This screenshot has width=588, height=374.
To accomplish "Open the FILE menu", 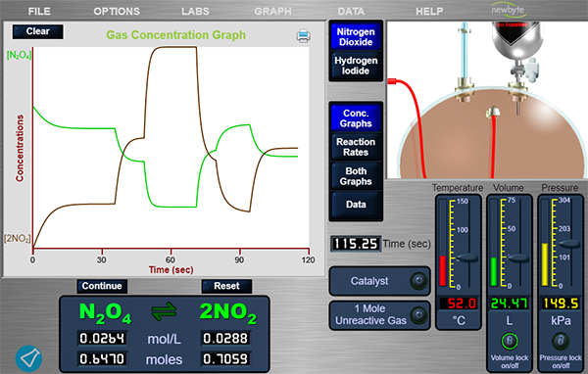I will click(x=39, y=11).
